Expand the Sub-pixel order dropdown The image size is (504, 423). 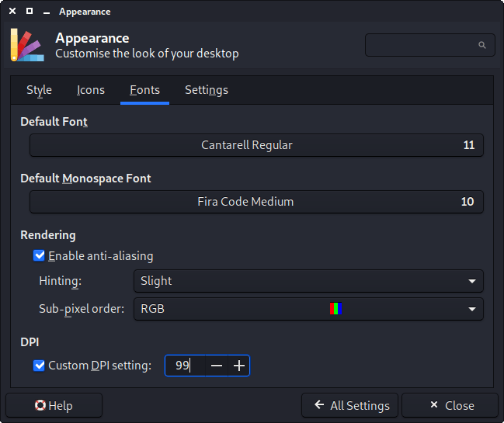(x=308, y=309)
